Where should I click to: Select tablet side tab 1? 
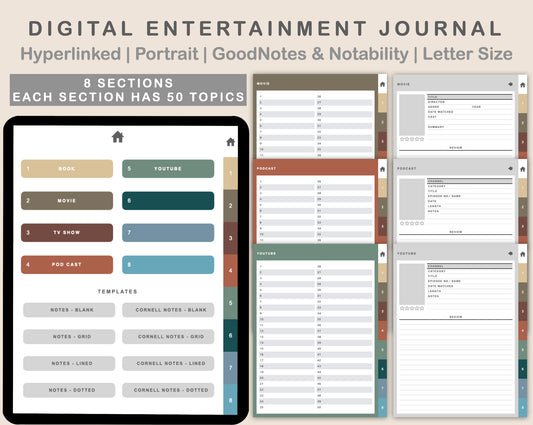(x=230, y=173)
